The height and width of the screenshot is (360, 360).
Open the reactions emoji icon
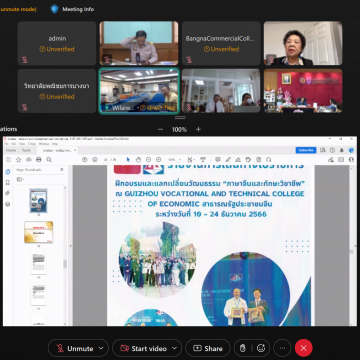[x=261, y=348]
